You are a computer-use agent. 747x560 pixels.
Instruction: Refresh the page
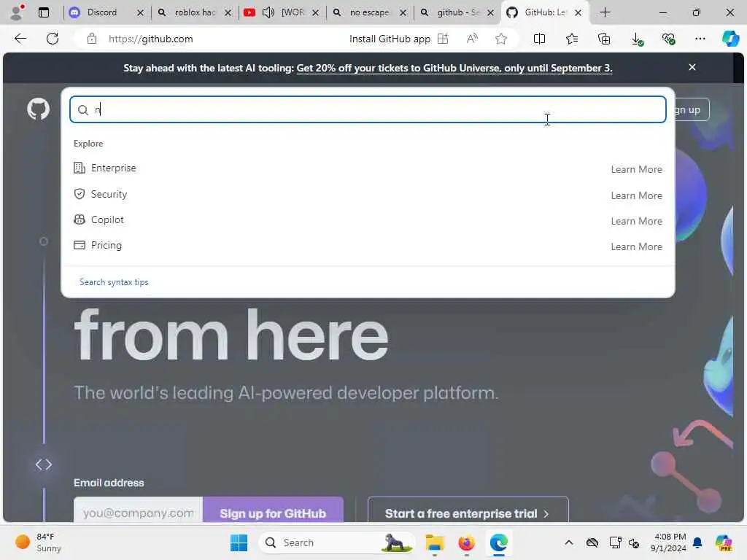pyautogui.click(x=53, y=39)
